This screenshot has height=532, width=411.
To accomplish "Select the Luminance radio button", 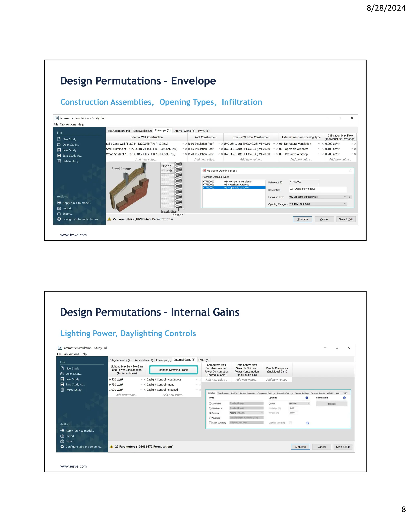I will click(210, 404).
